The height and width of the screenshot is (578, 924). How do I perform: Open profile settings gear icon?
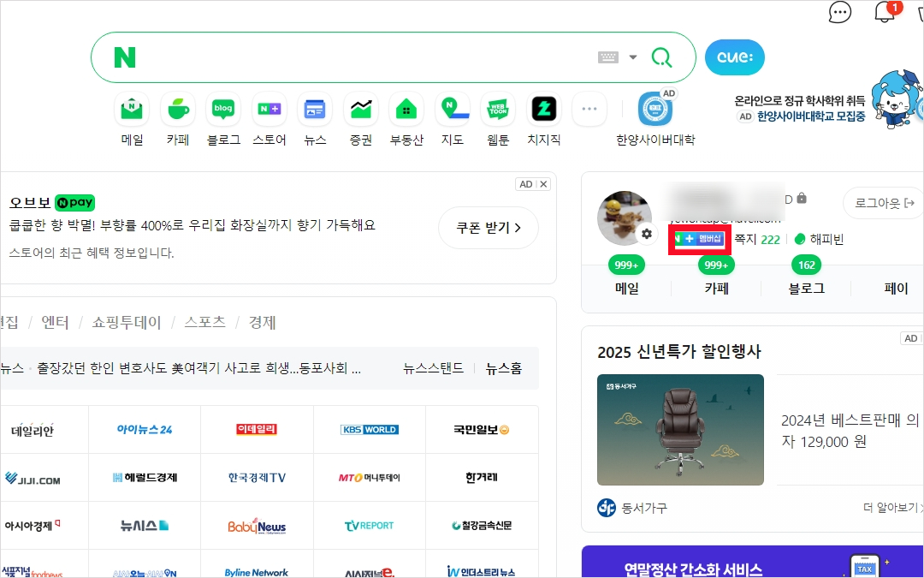pos(647,234)
